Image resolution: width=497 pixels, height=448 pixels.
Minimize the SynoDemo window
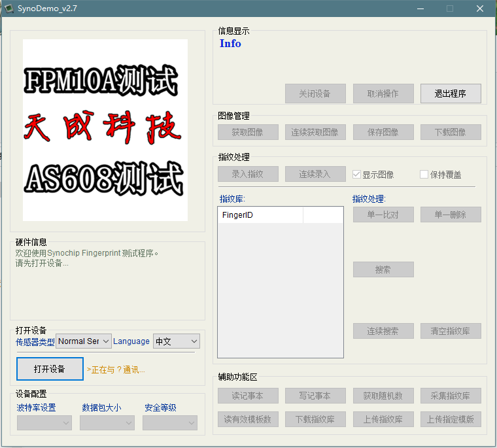[x=420, y=9]
